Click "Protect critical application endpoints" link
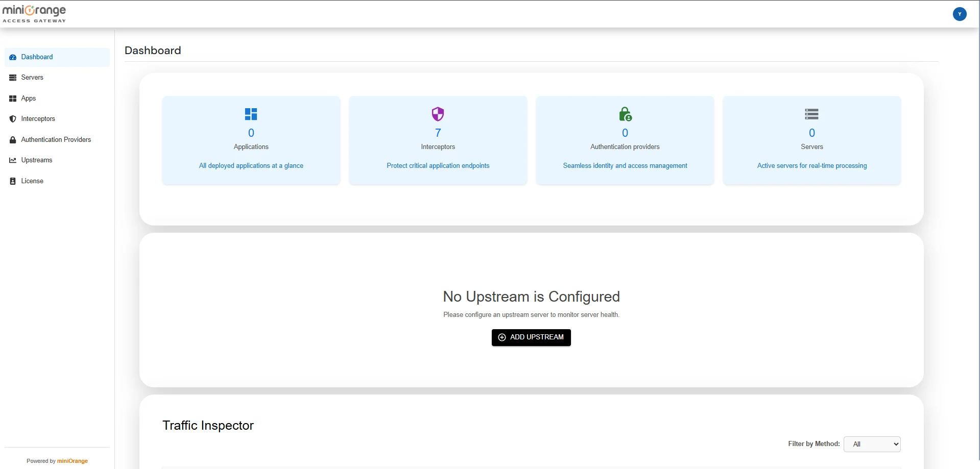Viewport: 980px width, 469px height. [438, 165]
